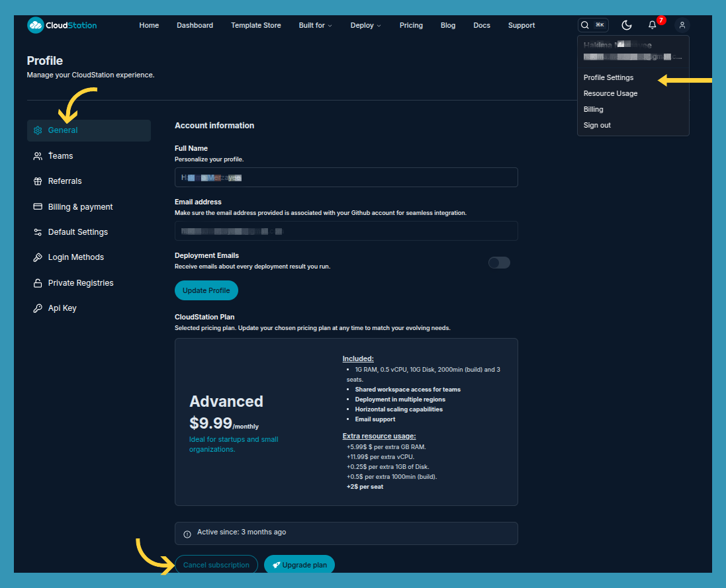Open Docs from the top navigation
Image resolution: width=726 pixels, height=588 pixels.
point(482,25)
